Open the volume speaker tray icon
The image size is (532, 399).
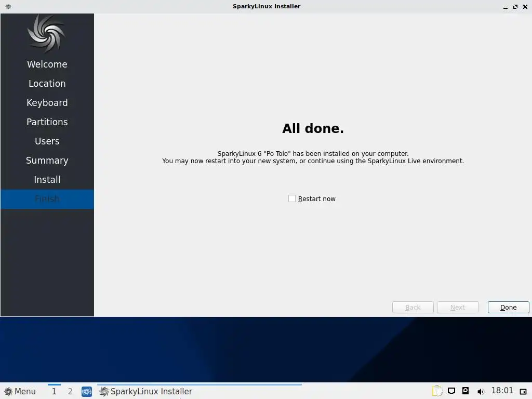tap(481, 392)
